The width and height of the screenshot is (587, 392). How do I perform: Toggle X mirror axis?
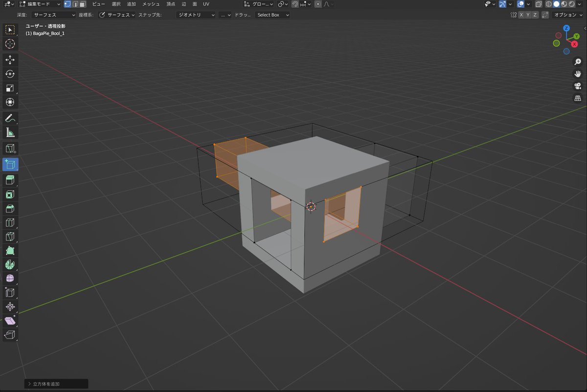[x=521, y=15]
